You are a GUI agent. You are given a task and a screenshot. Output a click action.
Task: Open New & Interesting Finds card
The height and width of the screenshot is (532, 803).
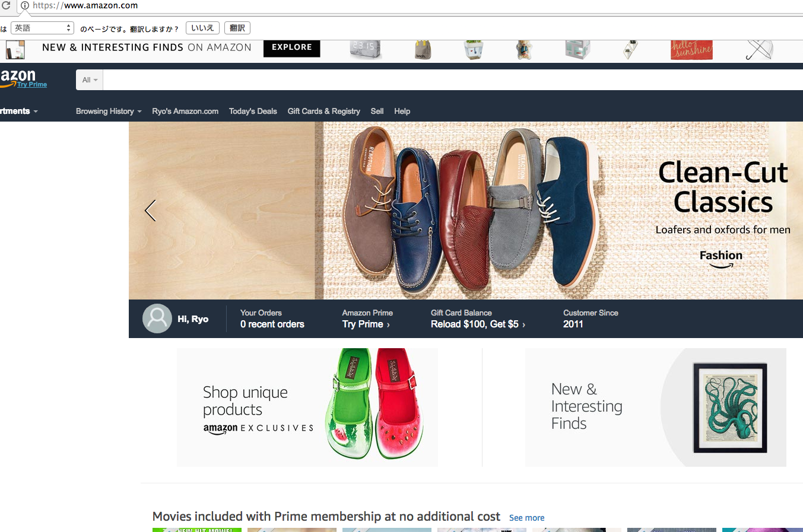[656, 407]
